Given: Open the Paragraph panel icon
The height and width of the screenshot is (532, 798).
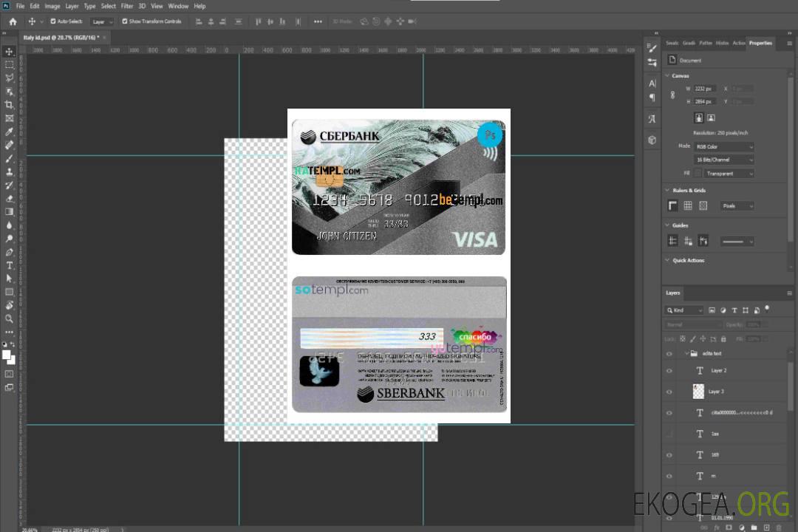Looking at the screenshot, I should (x=652, y=98).
